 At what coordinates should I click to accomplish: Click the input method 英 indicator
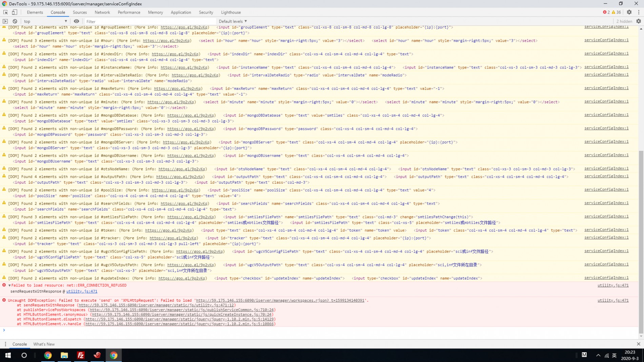(615, 355)
